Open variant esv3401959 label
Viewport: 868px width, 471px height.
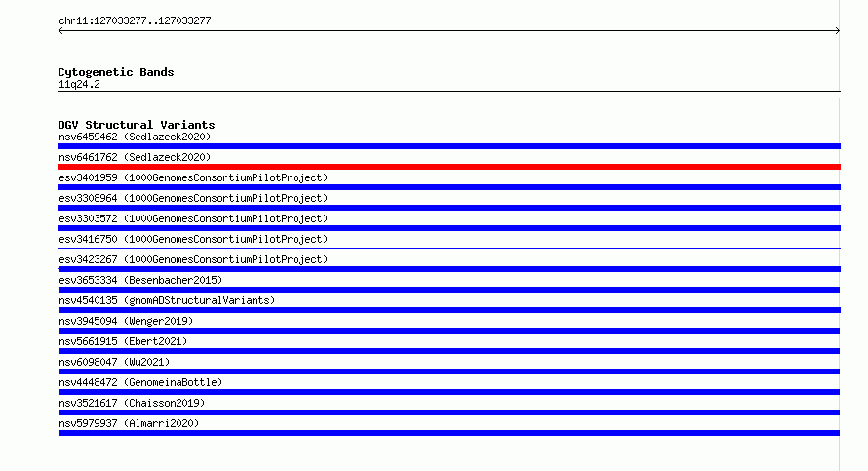(x=193, y=177)
